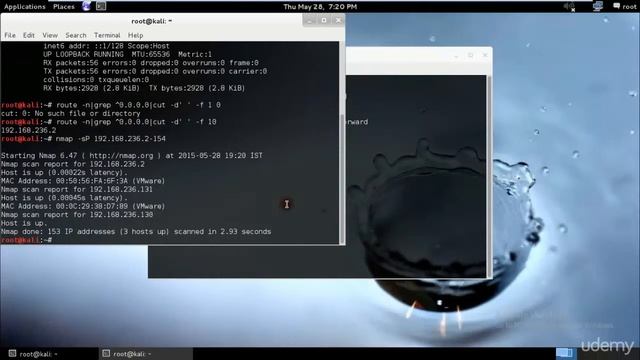Maximize the front root@kali terminal window
The width and height of the screenshot is (640, 360).
[324, 20]
